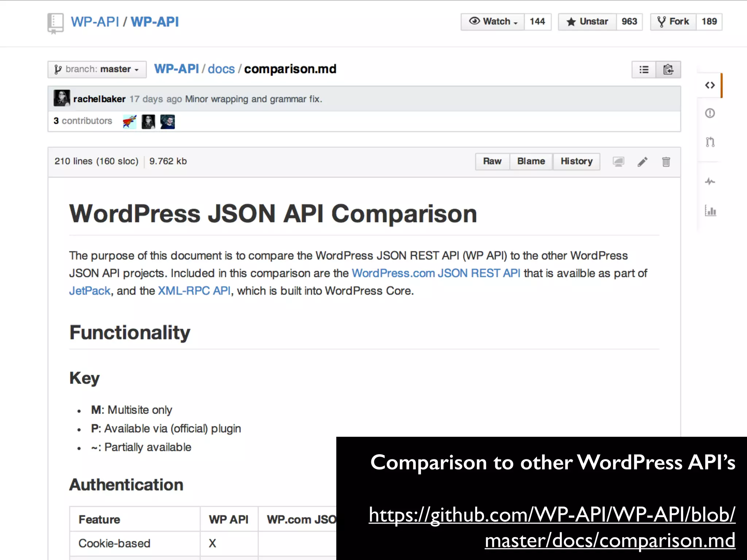Click rachelbaker's commit author avatar
This screenshot has width=747, height=560.
[62, 98]
